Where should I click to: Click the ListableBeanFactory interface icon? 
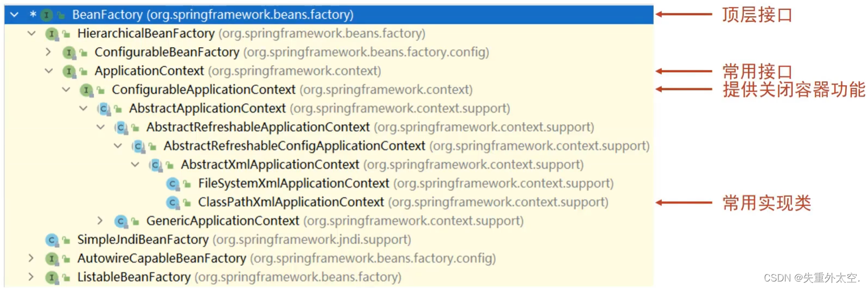point(52,277)
